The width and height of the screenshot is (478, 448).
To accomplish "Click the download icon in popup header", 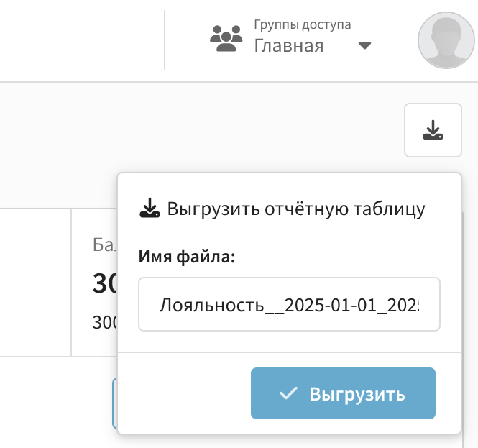I will [149, 209].
